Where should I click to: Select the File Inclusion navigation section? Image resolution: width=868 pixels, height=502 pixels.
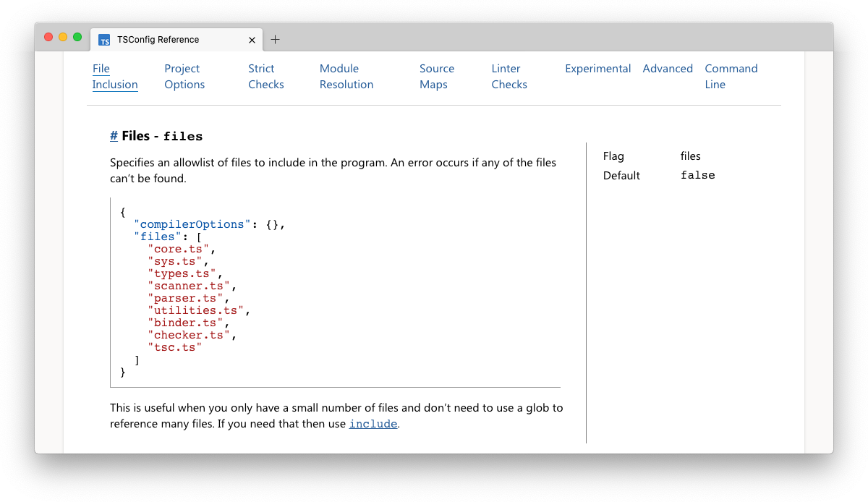click(115, 76)
